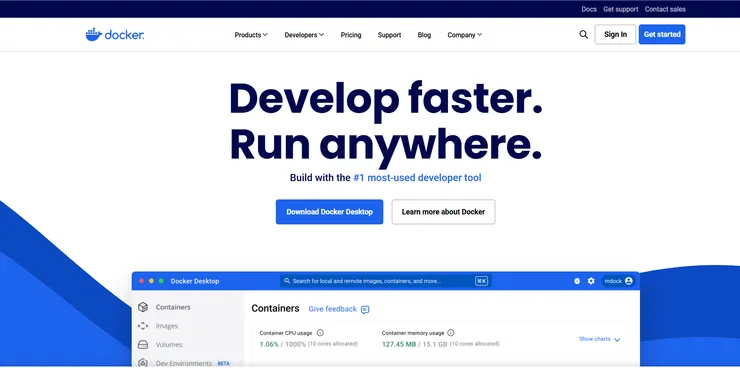The width and height of the screenshot is (740, 368).
Task: Click the yellow minimize dot of Docker Desktop
Action: (x=151, y=281)
